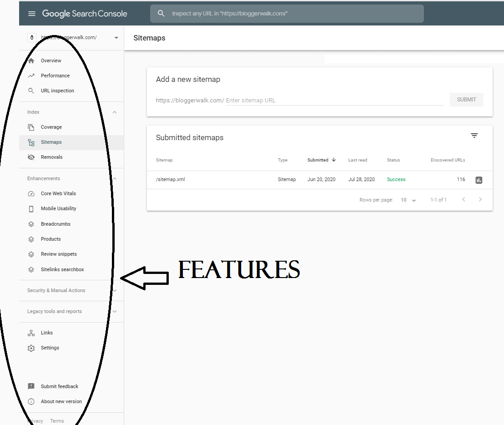
Task: Click the Breadcrumbs layers icon
Action: click(31, 224)
